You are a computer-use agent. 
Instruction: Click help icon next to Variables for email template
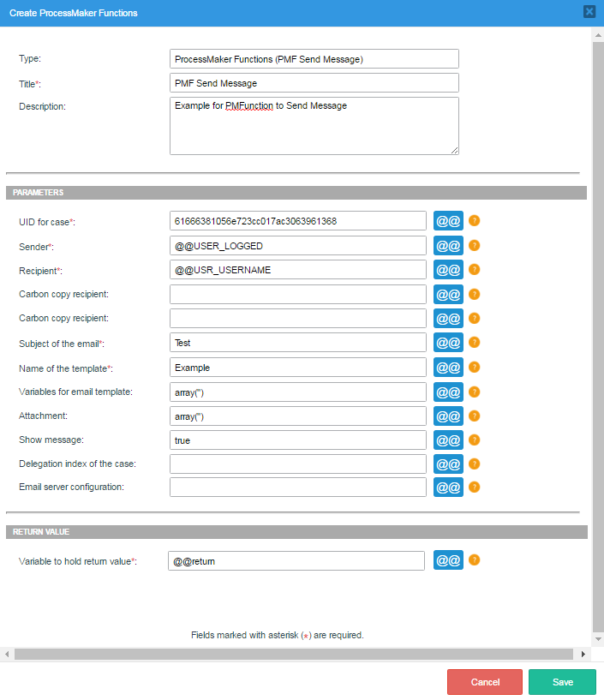[x=474, y=392]
